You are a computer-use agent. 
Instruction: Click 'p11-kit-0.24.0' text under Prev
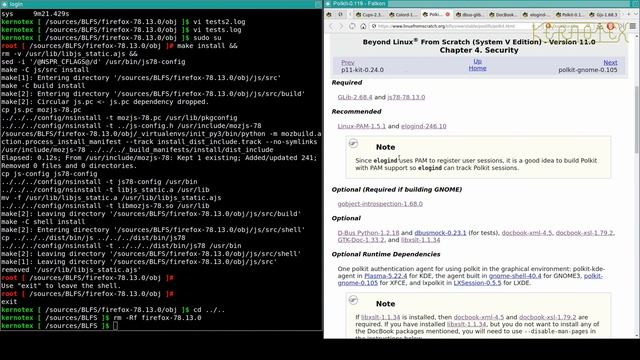click(x=362, y=70)
